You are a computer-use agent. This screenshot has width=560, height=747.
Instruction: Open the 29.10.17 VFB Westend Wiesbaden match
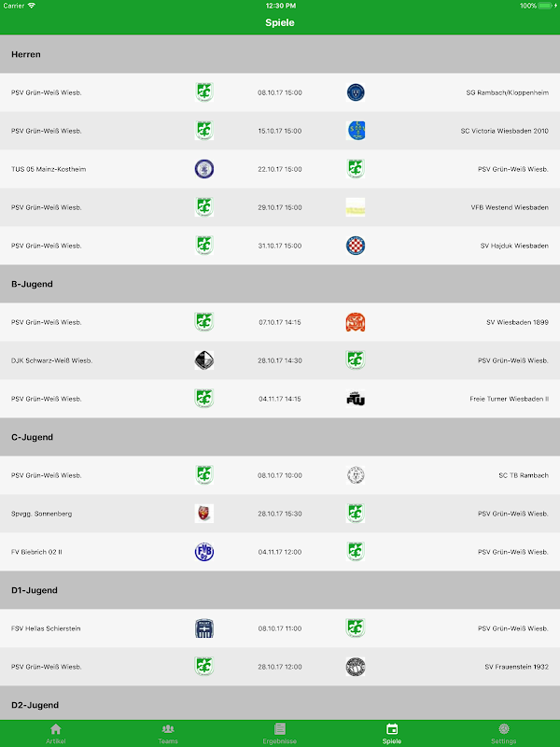pyautogui.click(x=279, y=207)
